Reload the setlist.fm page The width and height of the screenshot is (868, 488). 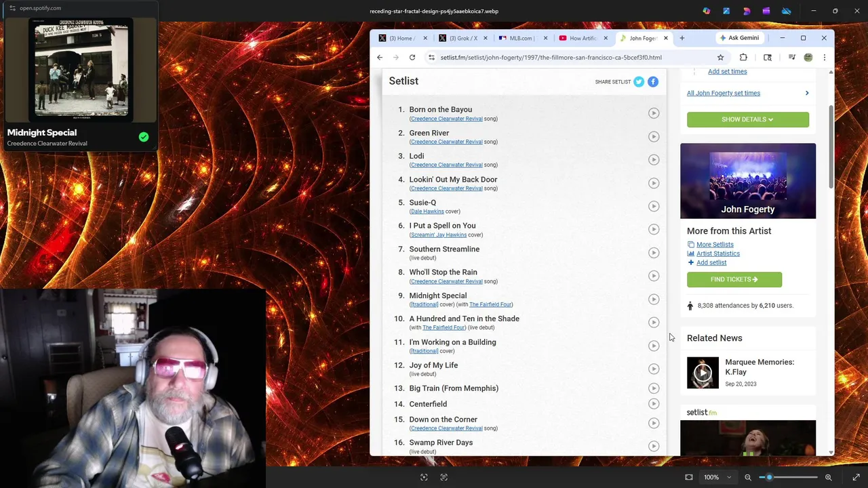click(412, 58)
